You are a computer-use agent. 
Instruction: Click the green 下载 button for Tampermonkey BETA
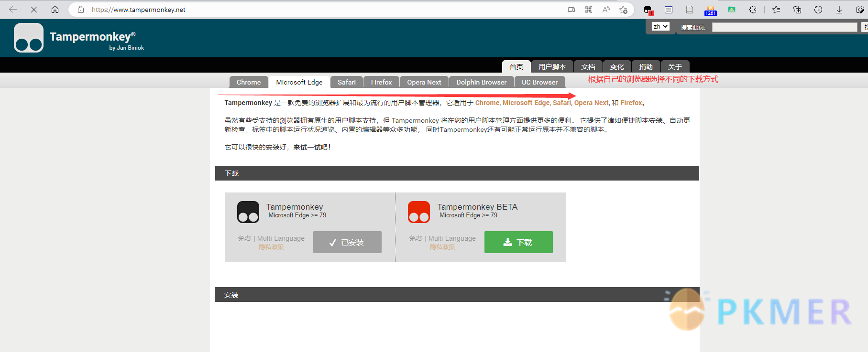click(518, 242)
